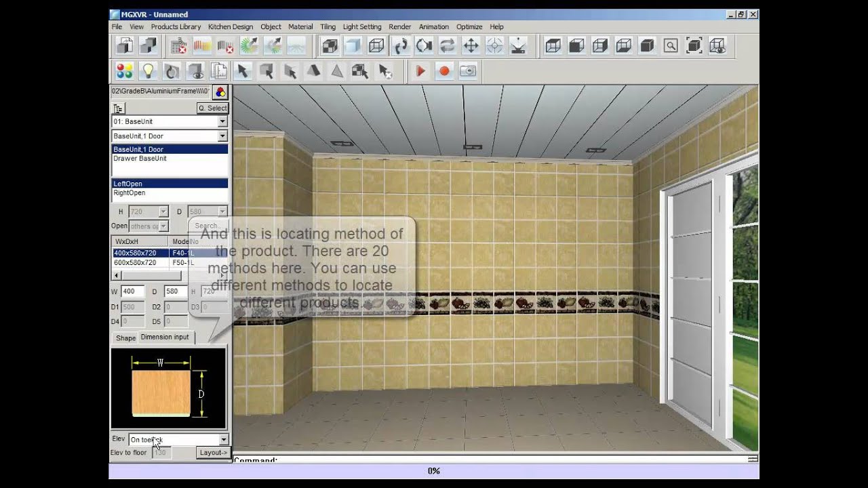Image resolution: width=868 pixels, height=488 pixels.
Task: Select the checkered textured cube view
Action: (330, 46)
